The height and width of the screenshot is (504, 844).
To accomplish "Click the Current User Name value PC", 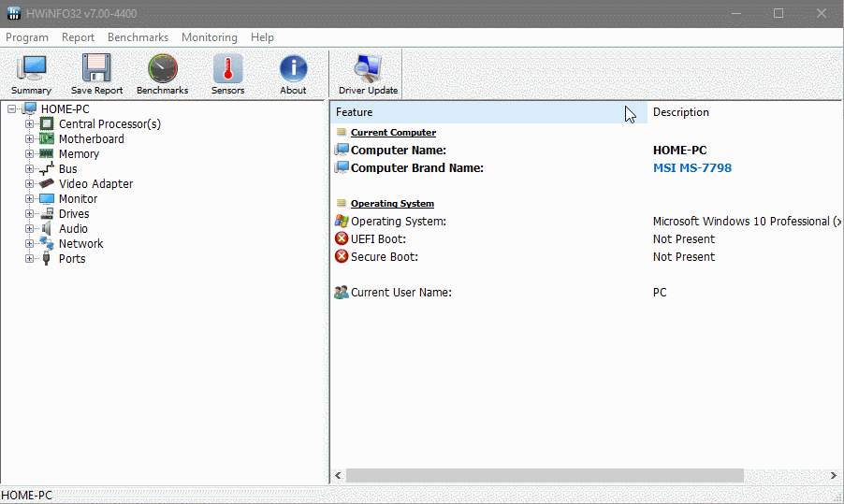I will pyautogui.click(x=660, y=293).
